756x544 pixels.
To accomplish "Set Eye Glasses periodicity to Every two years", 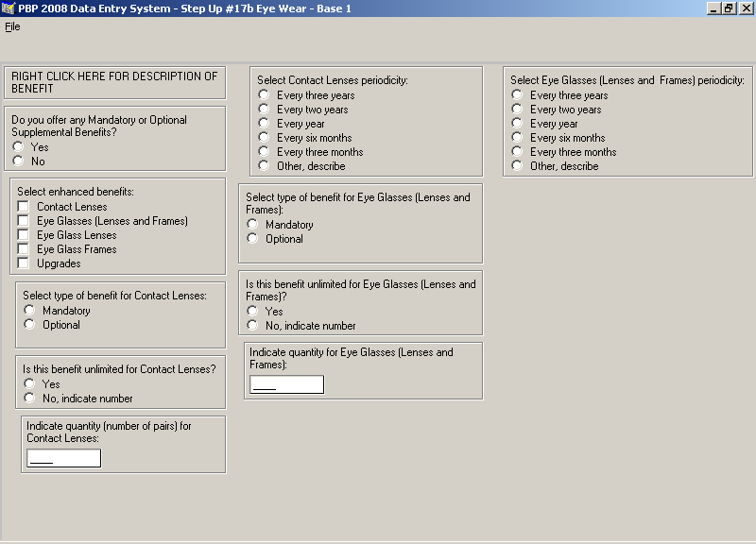I will [517, 109].
